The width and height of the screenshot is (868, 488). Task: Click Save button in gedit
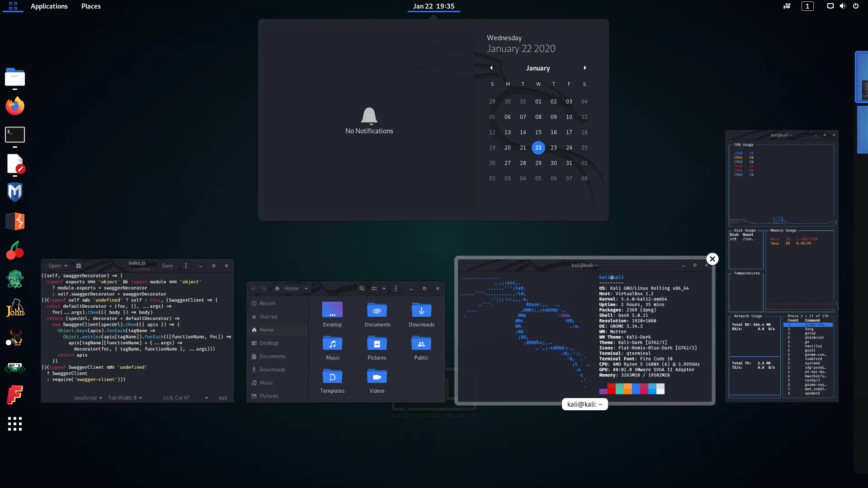pos(167,266)
